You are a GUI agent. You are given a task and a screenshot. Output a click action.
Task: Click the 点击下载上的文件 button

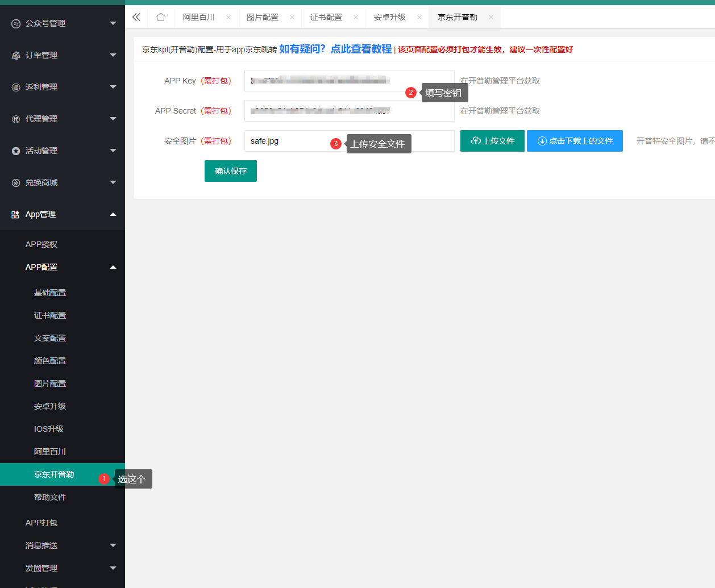coord(575,141)
